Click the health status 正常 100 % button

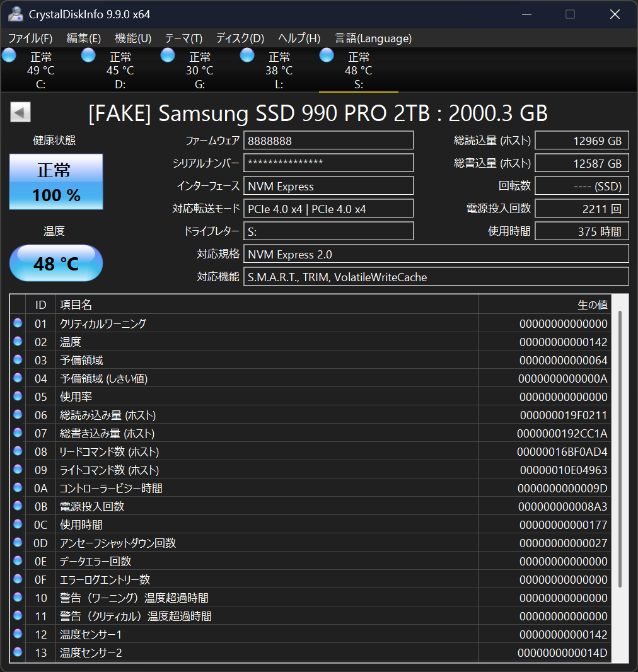coord(56,182)
